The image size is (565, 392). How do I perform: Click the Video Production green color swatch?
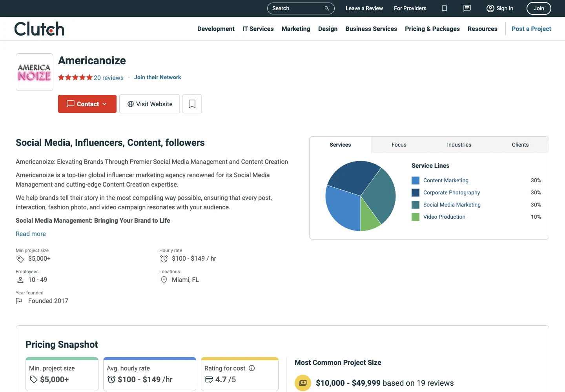coord(416,217)
